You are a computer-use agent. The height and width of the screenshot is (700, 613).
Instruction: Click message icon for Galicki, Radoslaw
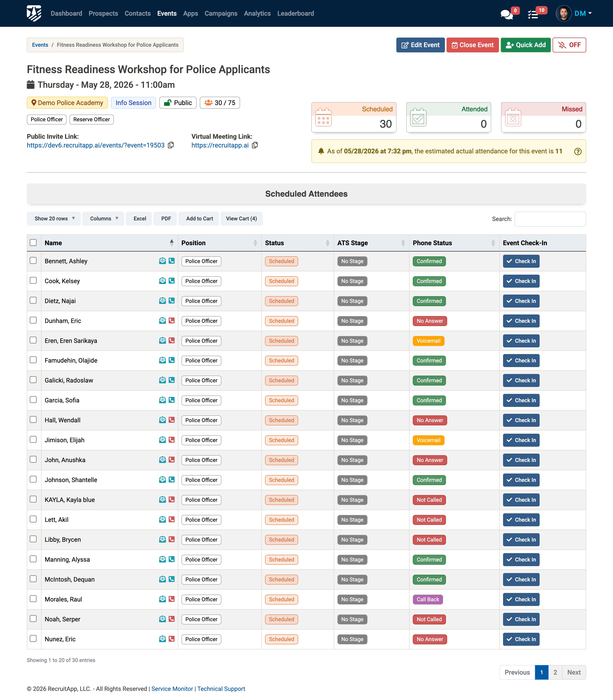click(162, 380)
